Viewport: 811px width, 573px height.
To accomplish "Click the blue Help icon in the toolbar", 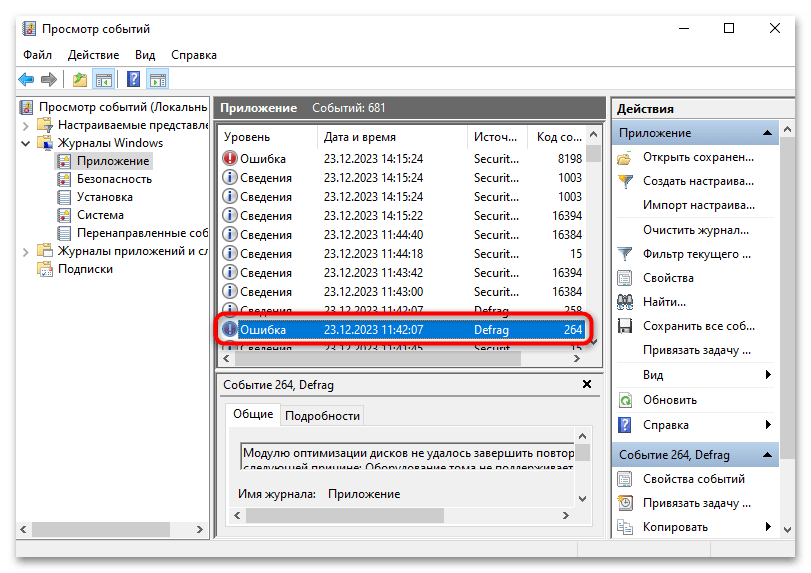I will point(133,80).
